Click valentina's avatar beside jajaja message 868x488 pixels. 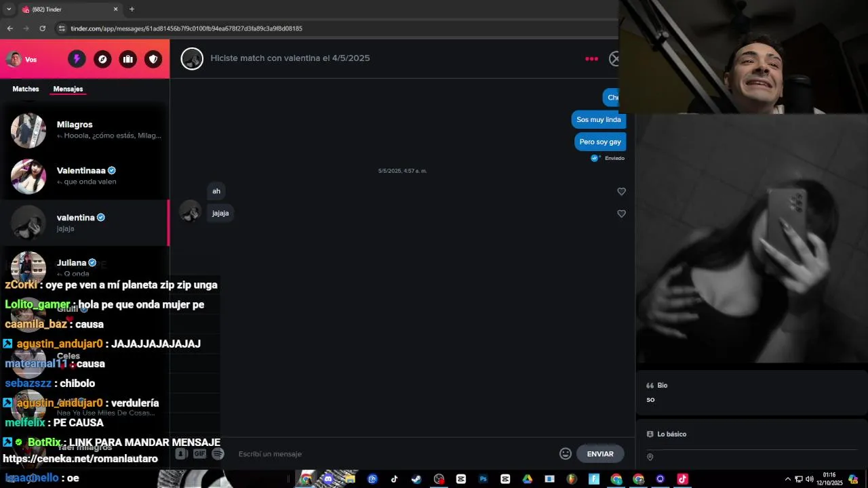click(190, 211)
